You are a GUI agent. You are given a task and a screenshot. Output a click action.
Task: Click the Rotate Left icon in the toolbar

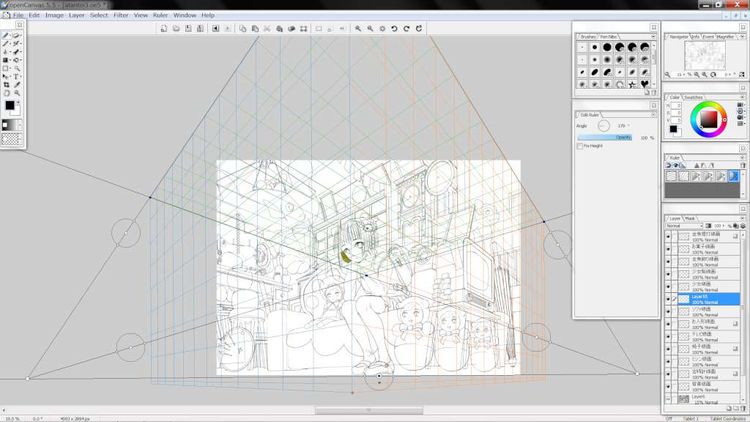tap(394, 29)
